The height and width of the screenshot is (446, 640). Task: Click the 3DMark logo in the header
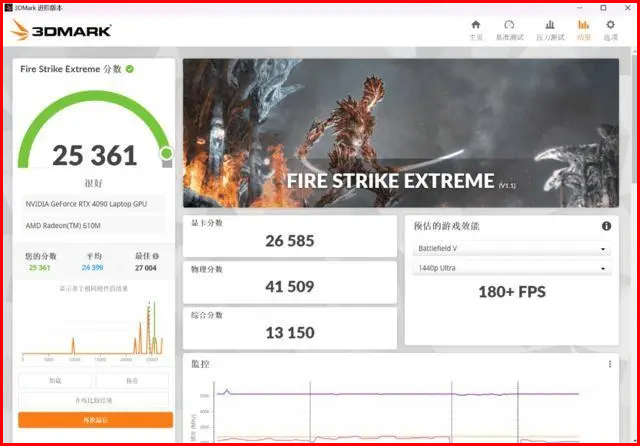tap(61, 30)
